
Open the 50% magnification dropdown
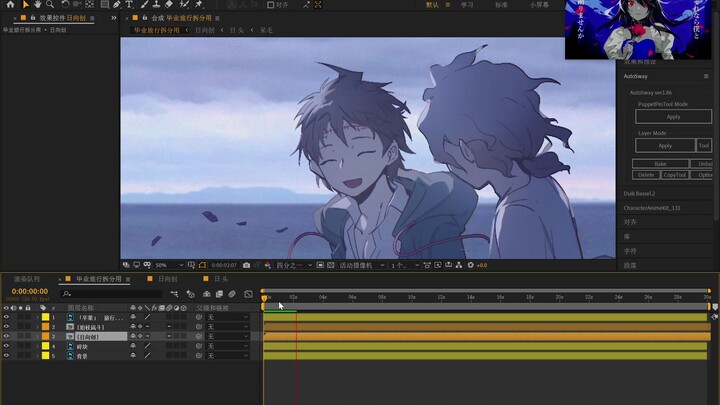click(169, 265)
